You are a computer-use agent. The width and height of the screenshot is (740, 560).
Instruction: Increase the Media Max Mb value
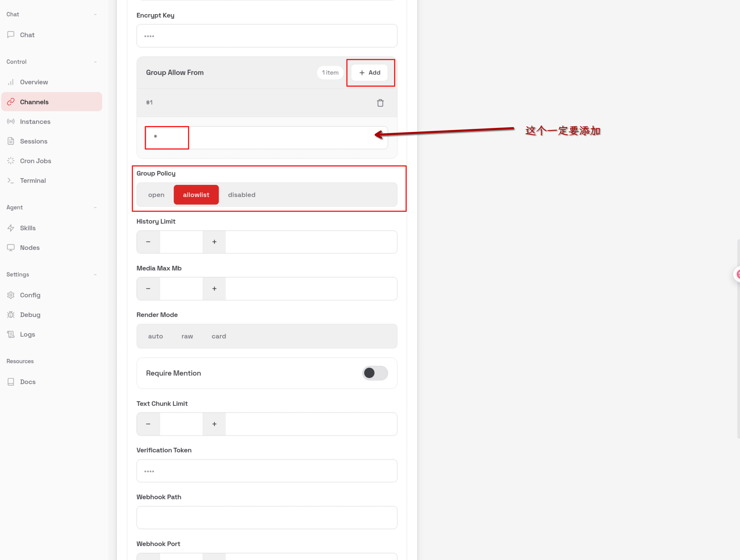point(215,289)
